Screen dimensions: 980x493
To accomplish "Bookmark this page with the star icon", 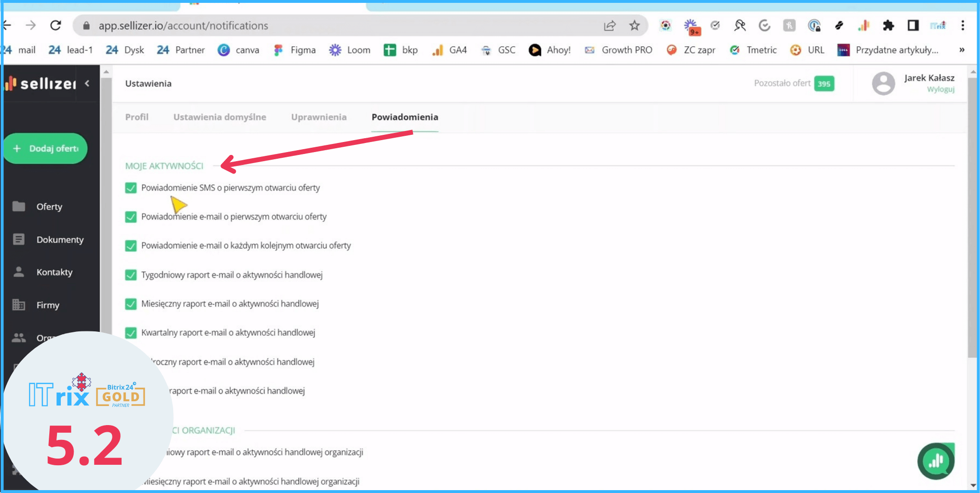I will coord(635,26).
